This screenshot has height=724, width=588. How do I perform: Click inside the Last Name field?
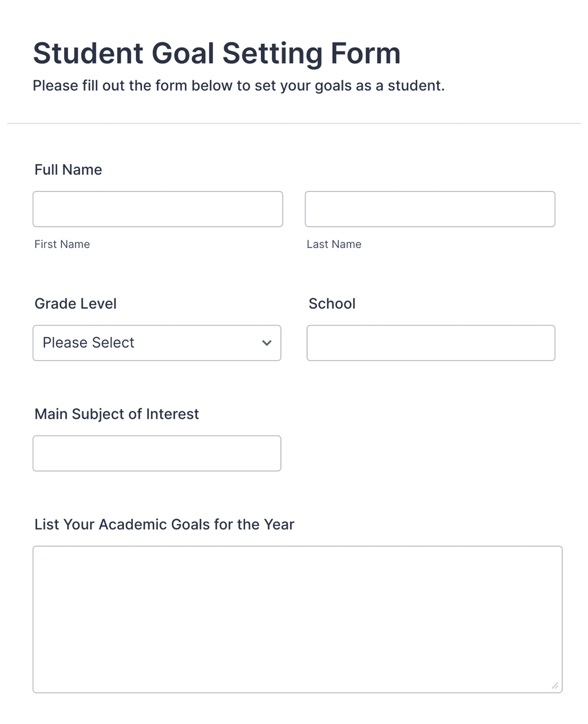(430, 208)
